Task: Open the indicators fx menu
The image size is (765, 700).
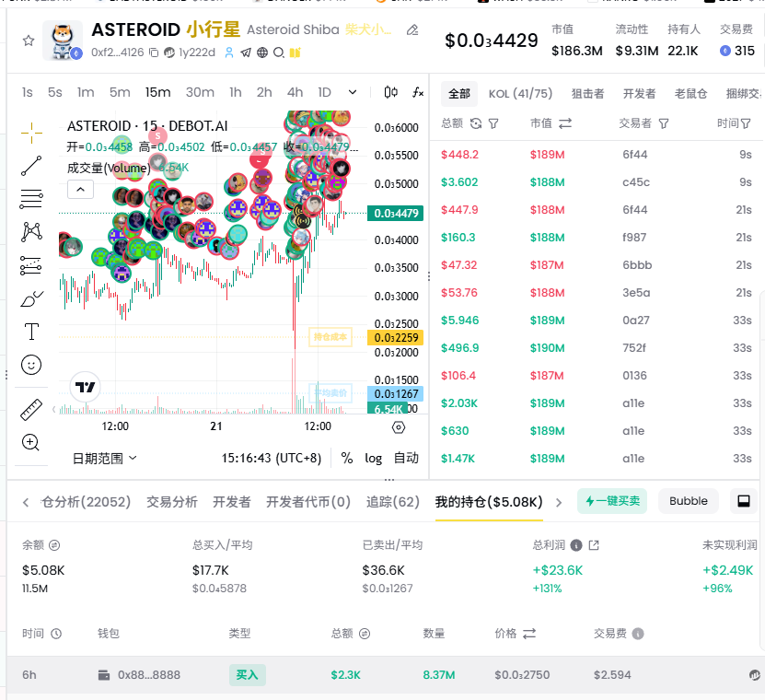Action: (418, 92)
